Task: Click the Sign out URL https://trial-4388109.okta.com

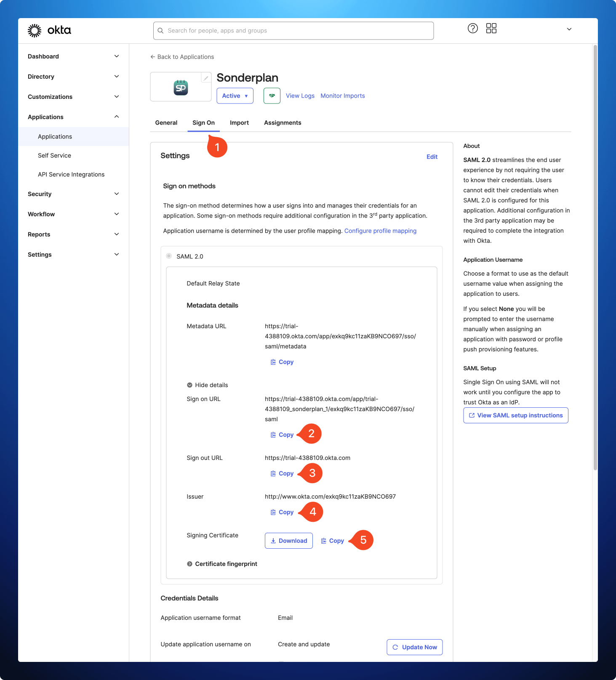Action: (x=307, y=458)
